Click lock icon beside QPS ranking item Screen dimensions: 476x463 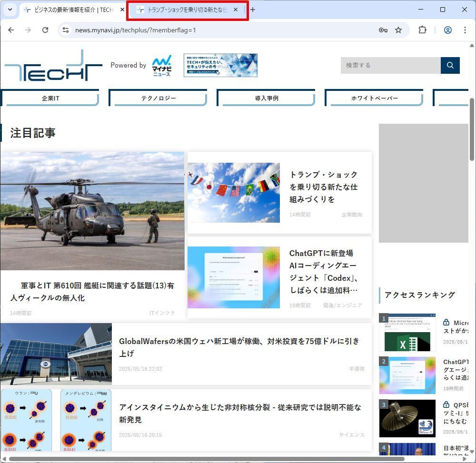[446, 404]
